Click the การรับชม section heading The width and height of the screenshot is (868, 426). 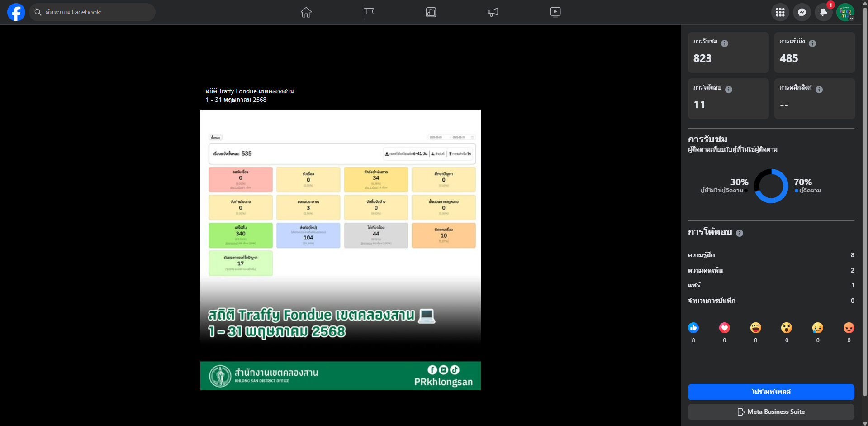(x=707, y=139)
